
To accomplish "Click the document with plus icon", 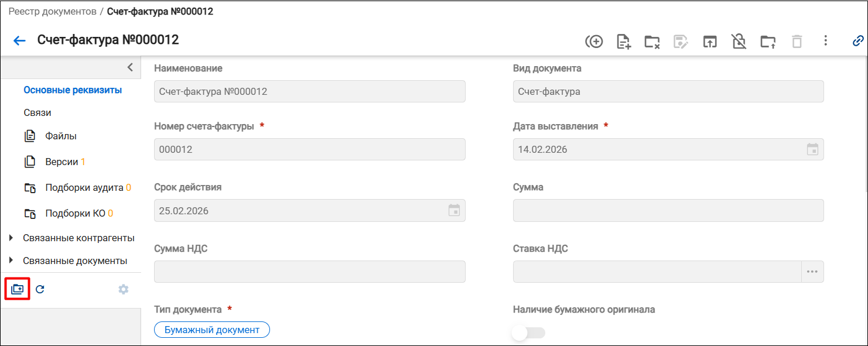I will click(x=624, y=41).
